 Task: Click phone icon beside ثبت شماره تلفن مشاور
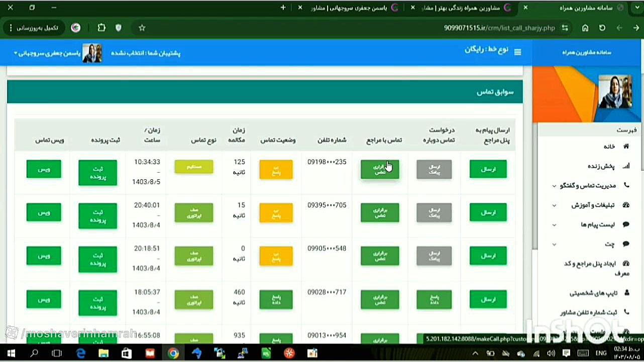point(626,312)
